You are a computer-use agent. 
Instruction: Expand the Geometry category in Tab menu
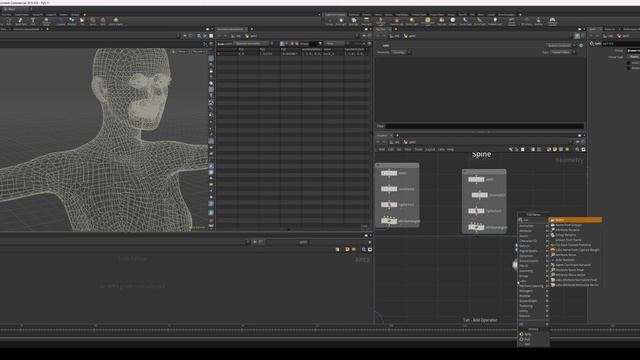pos(533,271)
